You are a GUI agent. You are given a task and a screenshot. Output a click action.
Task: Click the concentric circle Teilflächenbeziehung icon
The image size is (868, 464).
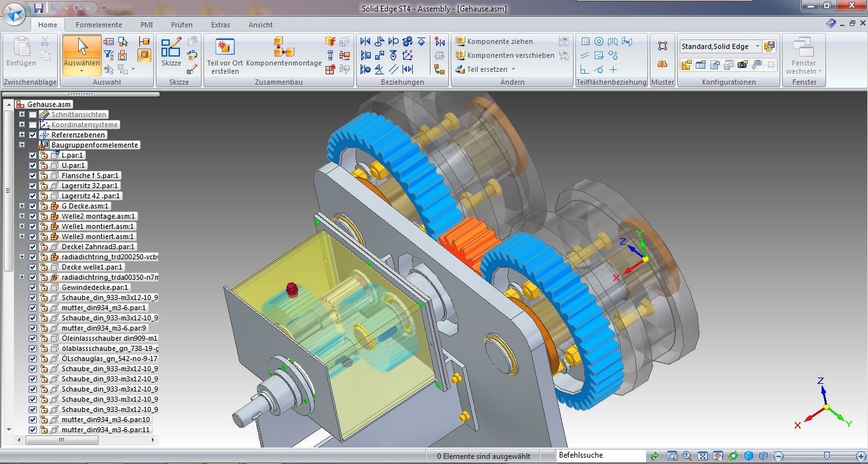[599, 41]
